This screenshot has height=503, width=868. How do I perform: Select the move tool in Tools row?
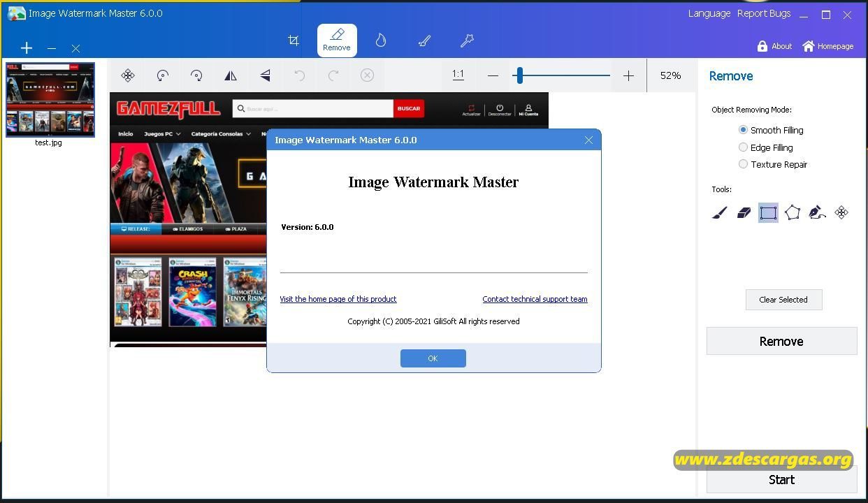(841, 212)
